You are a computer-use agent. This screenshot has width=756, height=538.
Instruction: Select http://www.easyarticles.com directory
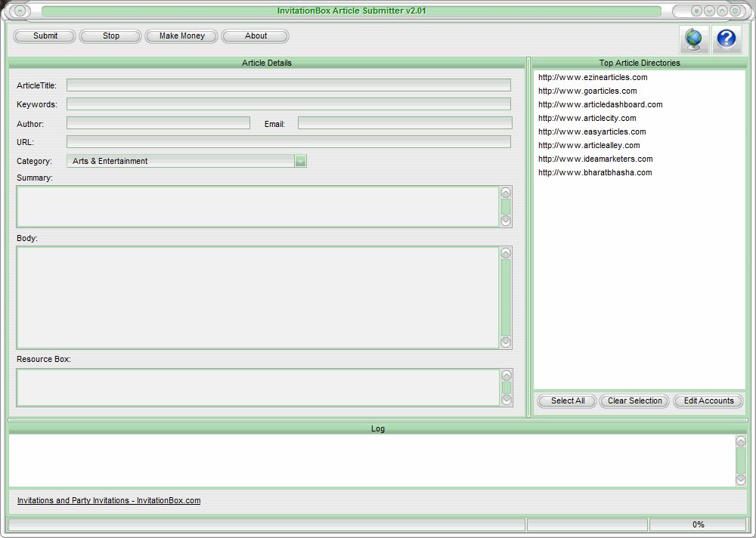(x=592, y=131)
